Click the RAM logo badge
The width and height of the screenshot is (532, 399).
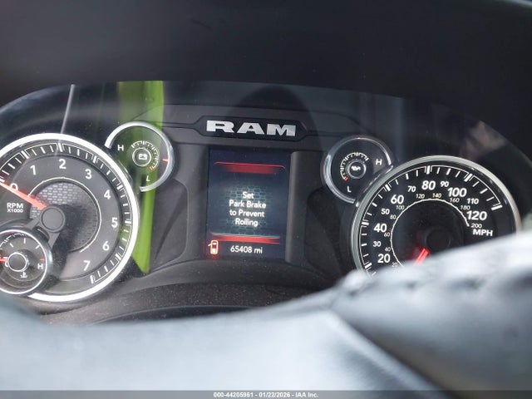(x=251, y=127)
